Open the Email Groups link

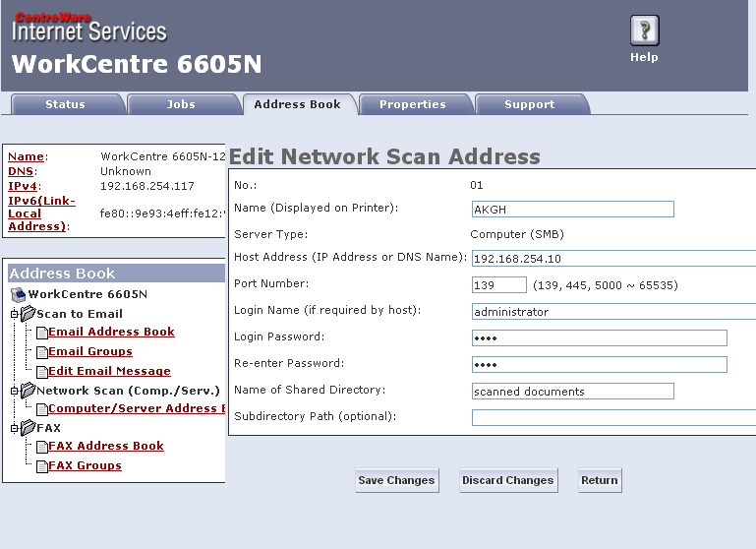90,351
